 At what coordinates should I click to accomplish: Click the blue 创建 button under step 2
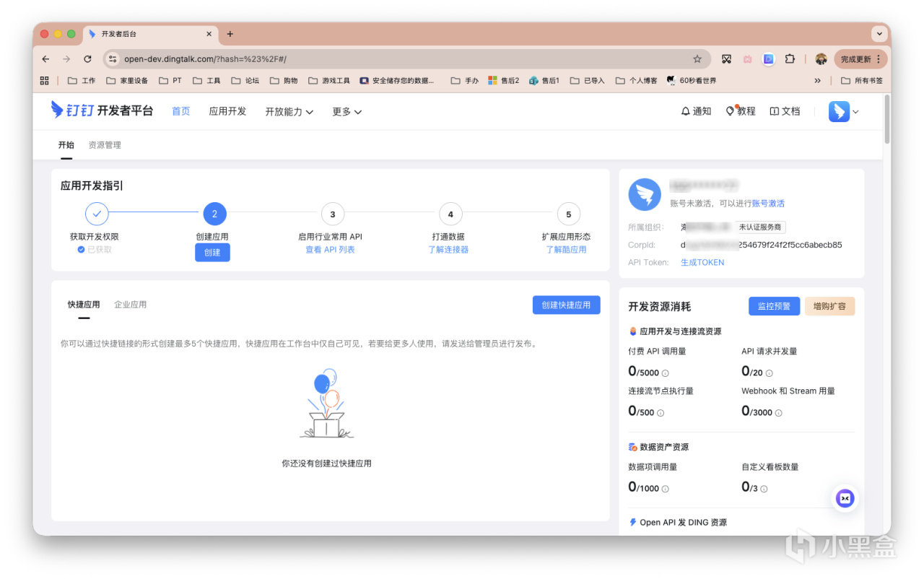tap(212, 252)
